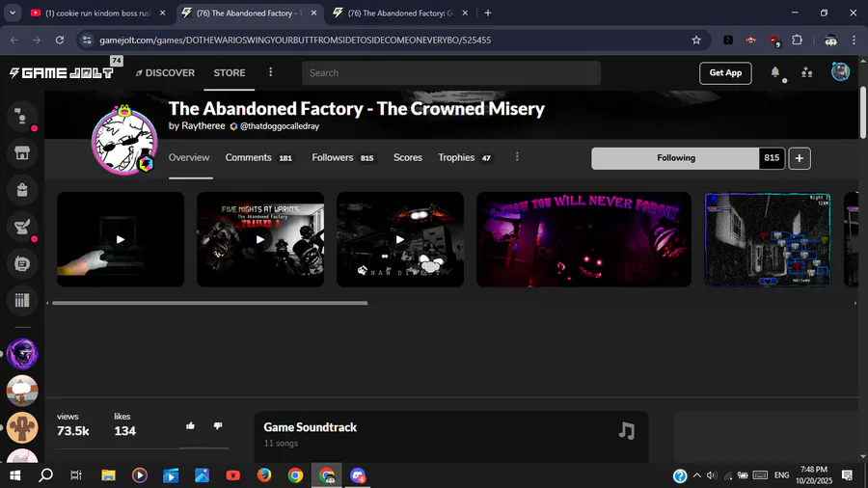Switch to the Overview tab

pyautogui.click(x=189, y=158)
